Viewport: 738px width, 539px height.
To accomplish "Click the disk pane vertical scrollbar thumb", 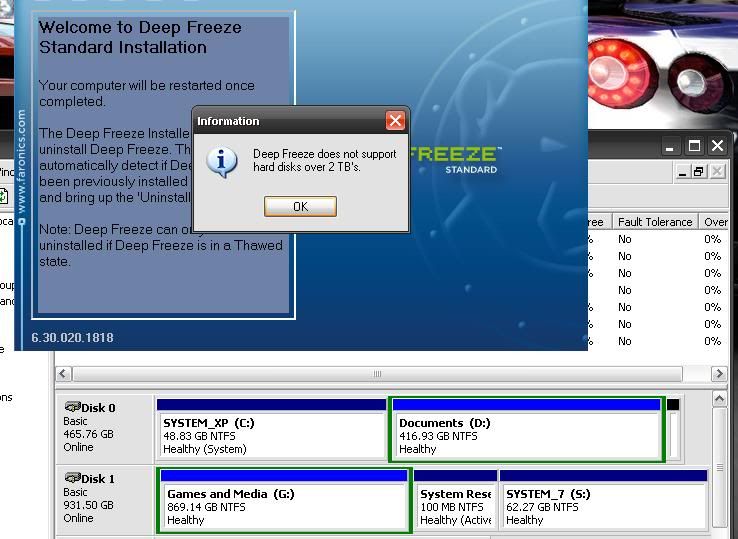I will [719, 467].
